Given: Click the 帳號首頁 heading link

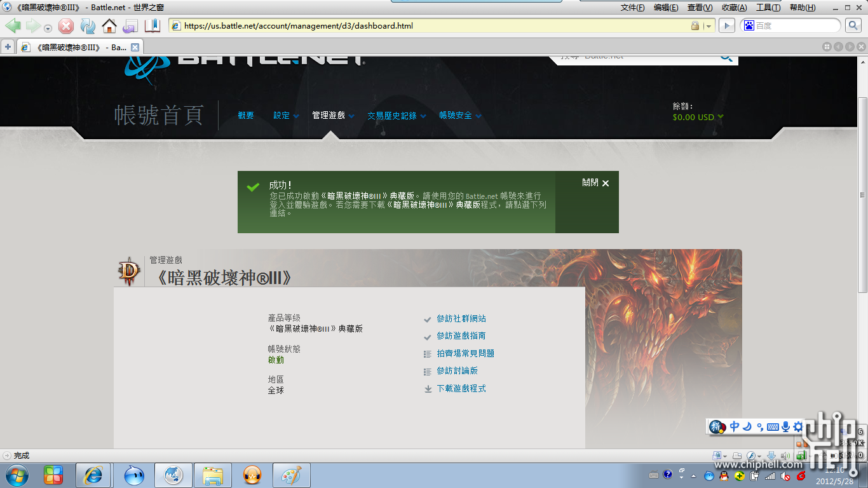Looking at the screenshot, I should pos(159,116).
